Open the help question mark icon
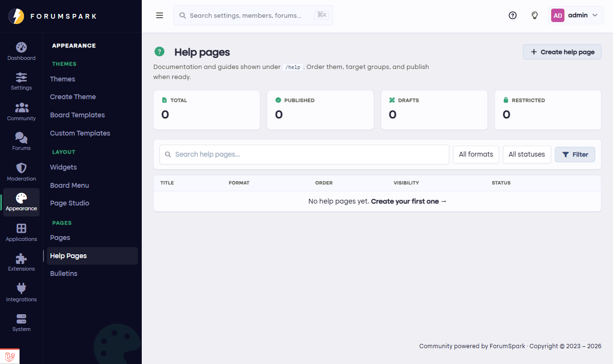Viewport: 613px width, 364px height. [x=512, y=15]
